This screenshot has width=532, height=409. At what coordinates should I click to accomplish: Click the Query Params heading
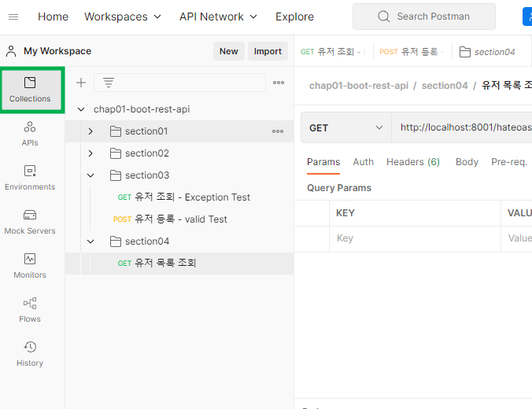click(339, 188)
